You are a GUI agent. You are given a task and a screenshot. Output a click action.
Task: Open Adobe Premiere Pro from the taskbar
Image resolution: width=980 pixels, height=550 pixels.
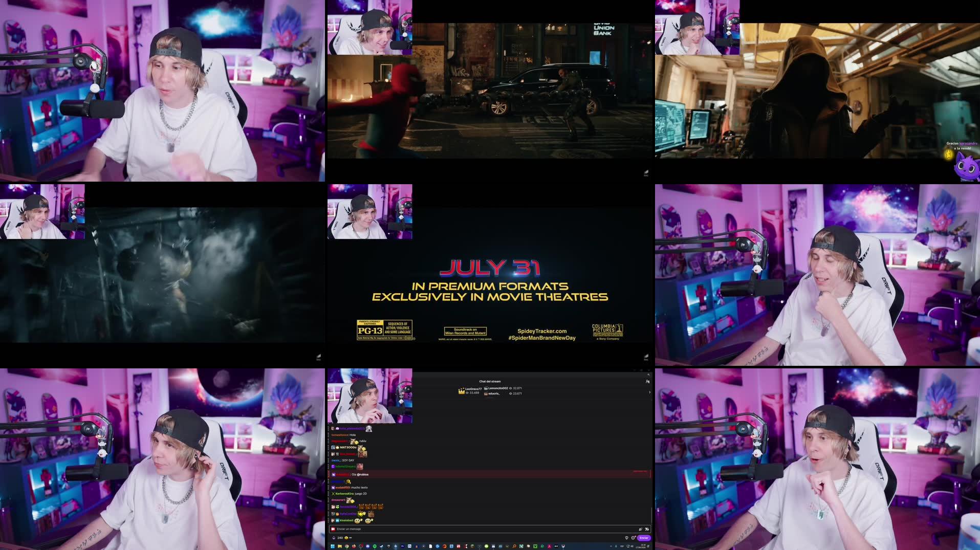point(402,546)
